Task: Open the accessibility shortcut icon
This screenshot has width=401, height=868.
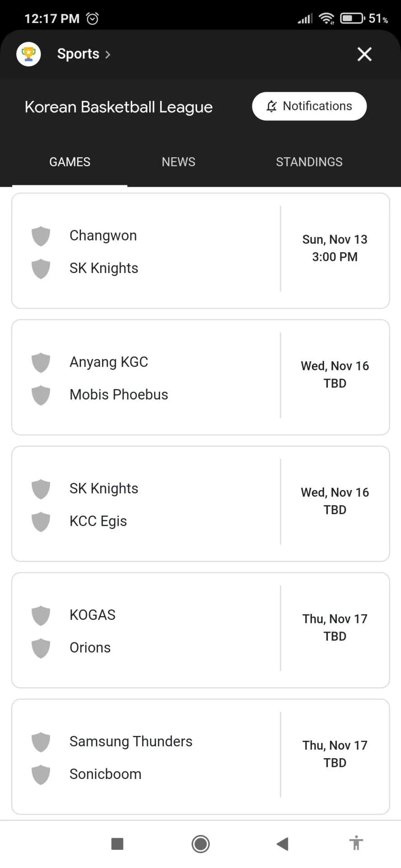Action: pos(356,843)
